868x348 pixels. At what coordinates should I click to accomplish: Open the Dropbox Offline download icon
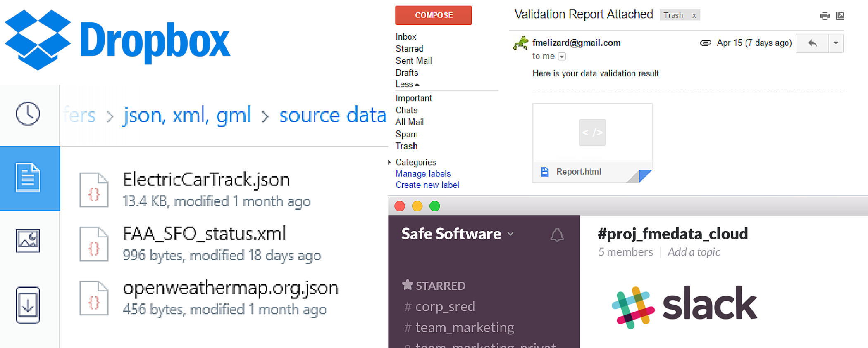coord(28,305)
